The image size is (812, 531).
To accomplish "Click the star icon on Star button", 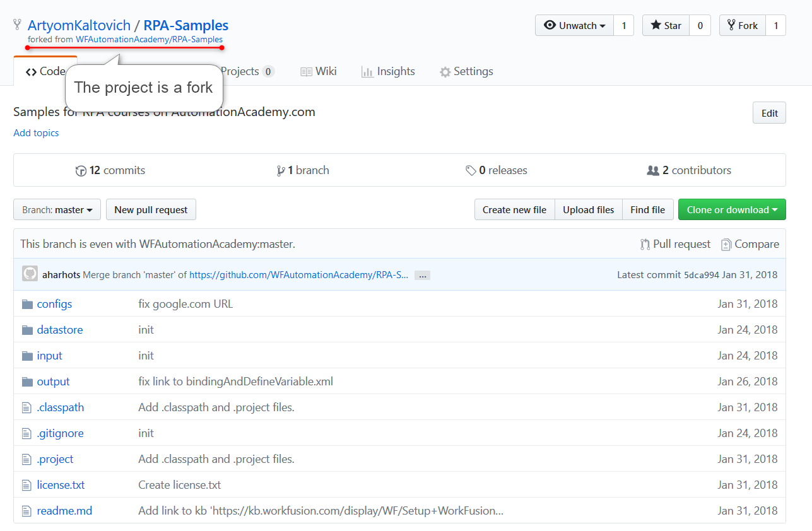I will pos(656,25).
